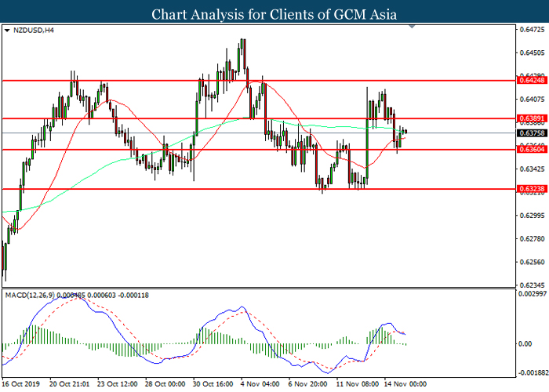Click the chart title 'Chart Analysis for Clients of GCM Asia'
This screenshot has height=392, width=549.
pos(274,13)
